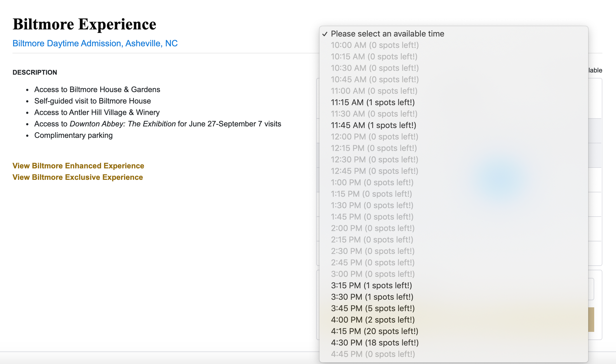
Task: Select 3:30 PM with 1 spot left
Action: coord(372,297)
